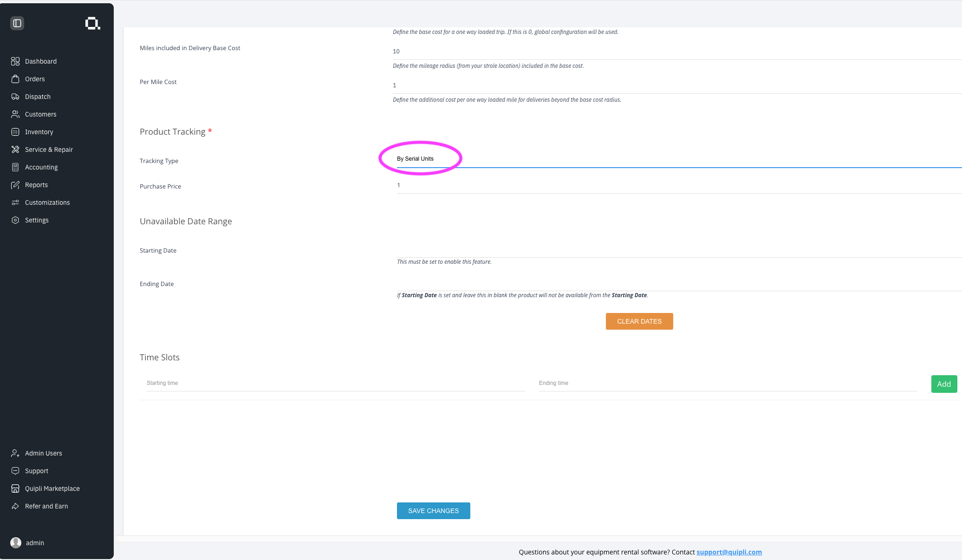Open the Tracking Type dropdown
This screenshot has height=560, width=962.
click(679, 159)
